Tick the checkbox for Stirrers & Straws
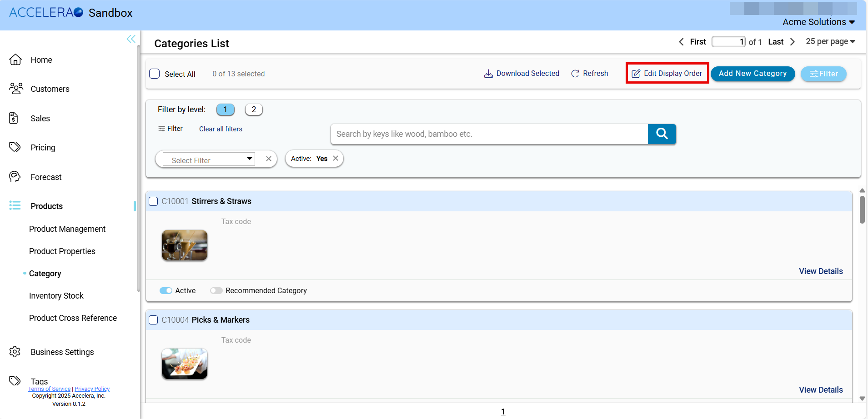Image resolution: width=868 pixels, height=419 pixels. (154, 201)
